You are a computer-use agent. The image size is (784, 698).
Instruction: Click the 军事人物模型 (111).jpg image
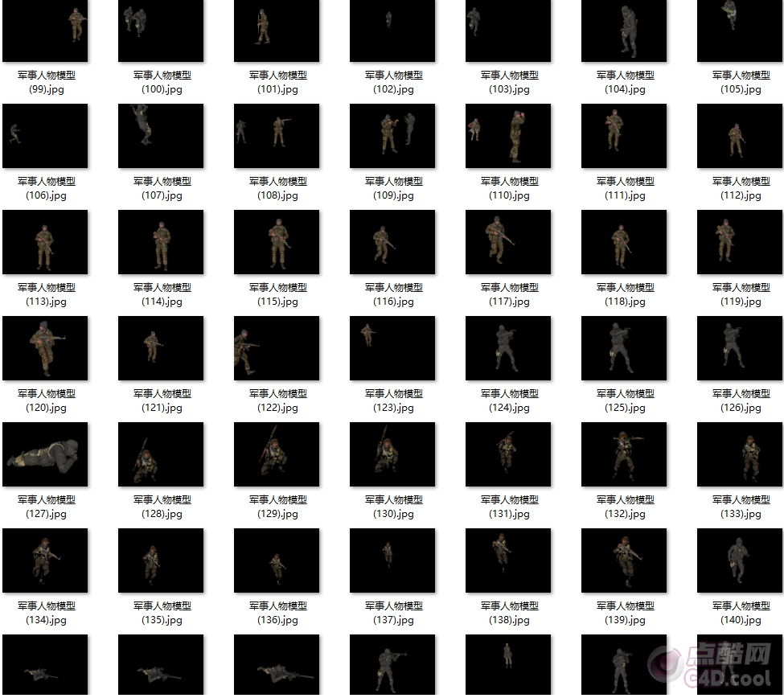pyautogui.click(x=624, y=136)
